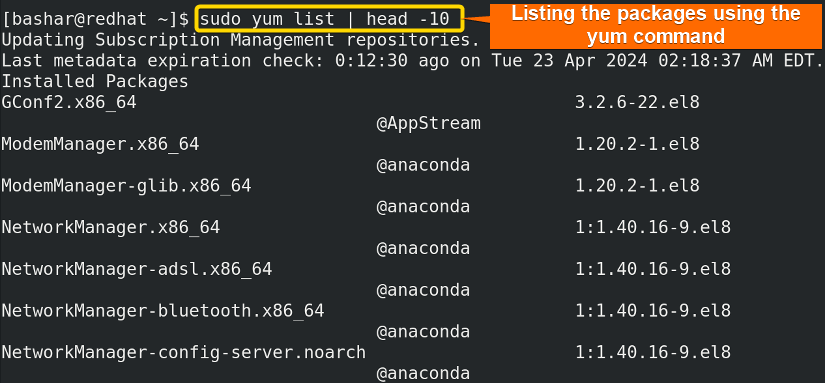Click "@anaconda" repo label below NetworkManager-adsl.x86_64

423,290
